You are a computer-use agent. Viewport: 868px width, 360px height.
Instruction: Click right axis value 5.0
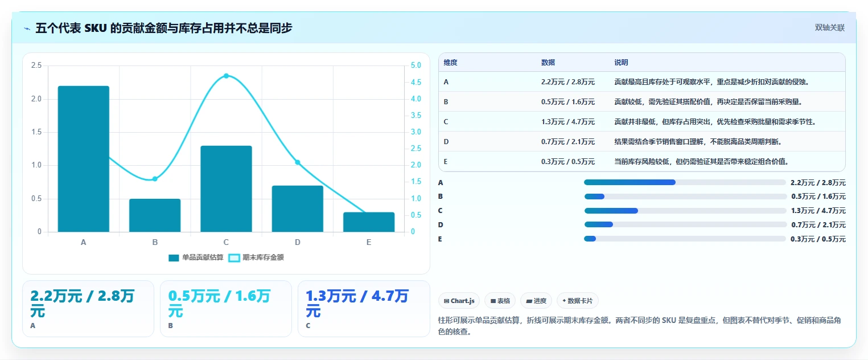(x=416, y=66)
